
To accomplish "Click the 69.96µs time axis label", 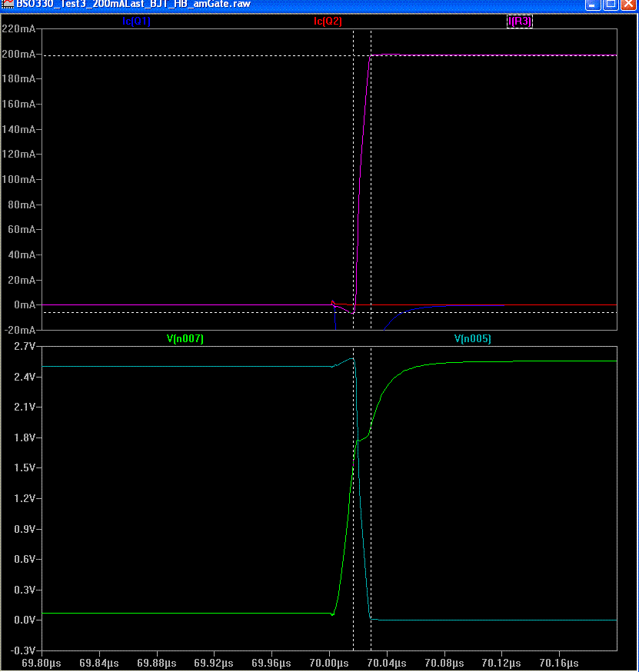I will pyautogui.click(x=271, y=664).
